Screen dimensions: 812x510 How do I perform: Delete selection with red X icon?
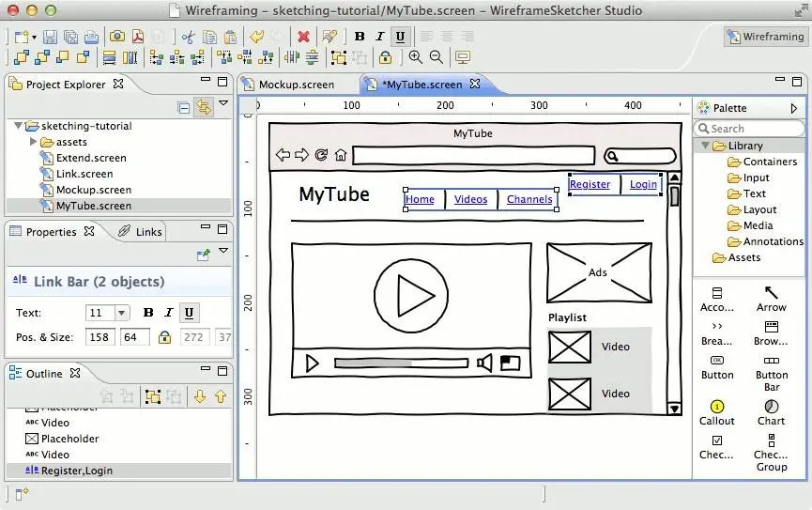[303, 37]
